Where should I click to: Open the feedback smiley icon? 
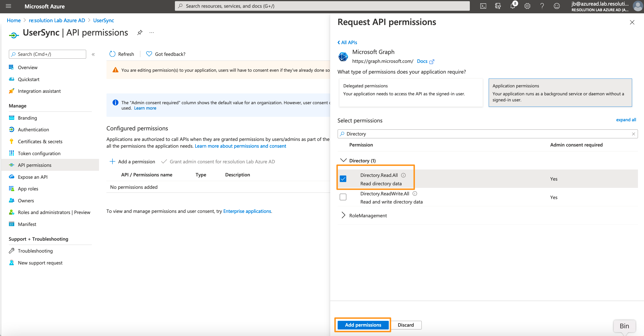[x=556, y=6]
